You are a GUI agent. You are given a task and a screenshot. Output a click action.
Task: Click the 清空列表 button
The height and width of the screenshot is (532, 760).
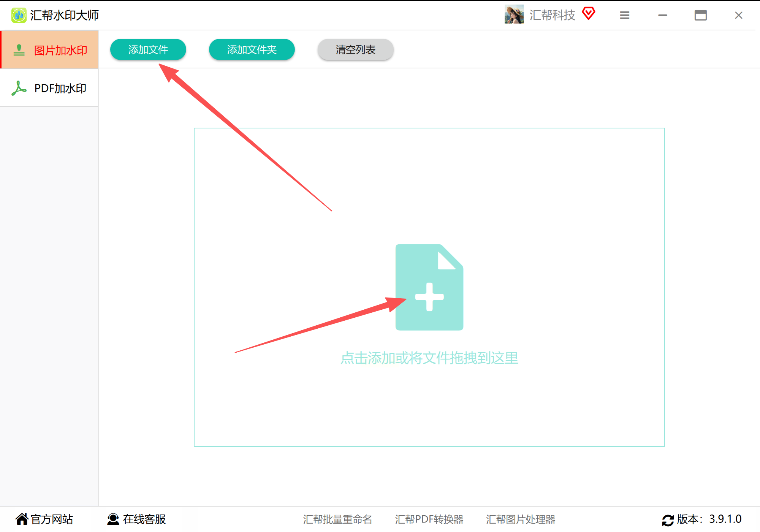(x=355, y=49)
